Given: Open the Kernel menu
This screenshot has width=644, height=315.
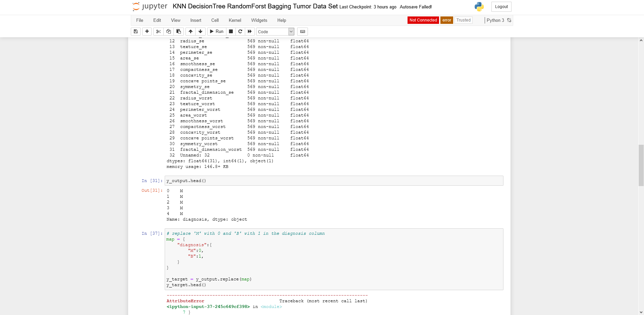Looking at the screenshot, I should pos(235,20).
